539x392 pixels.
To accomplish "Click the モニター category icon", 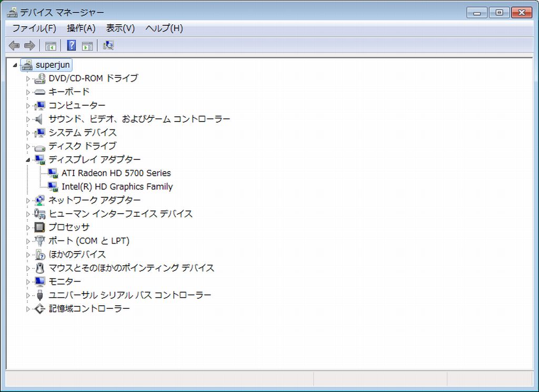I will 40,282.
